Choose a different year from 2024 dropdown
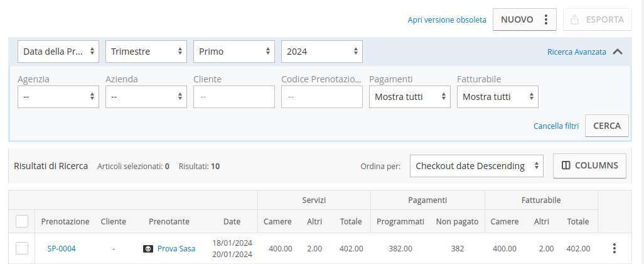Viewport: 644px width, 264px height. [322, 52]
